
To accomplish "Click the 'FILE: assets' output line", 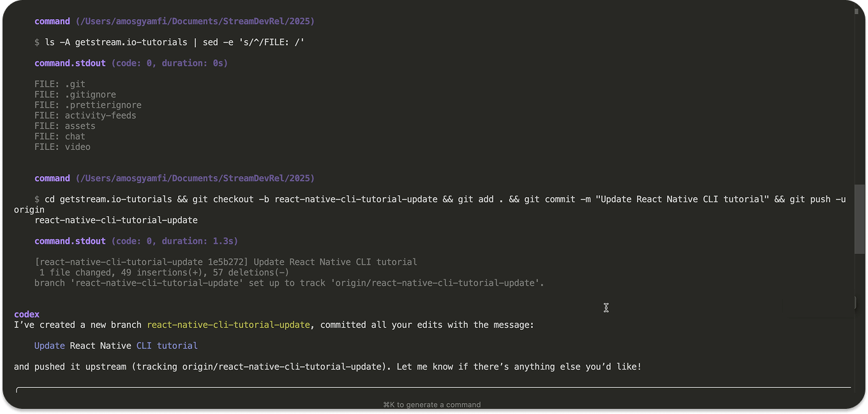I will 65,126.
